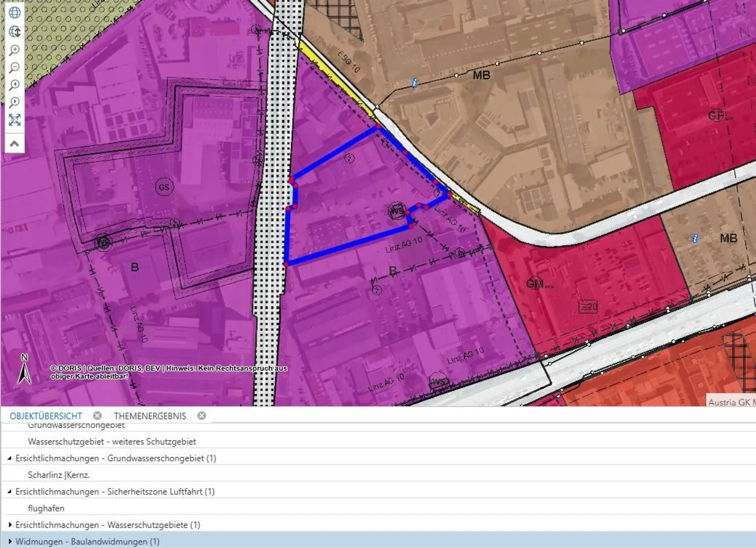Collapse Ersichtlichmachungen - Sicherheitszone Luftfahrt group

click(x=9, y=491)
